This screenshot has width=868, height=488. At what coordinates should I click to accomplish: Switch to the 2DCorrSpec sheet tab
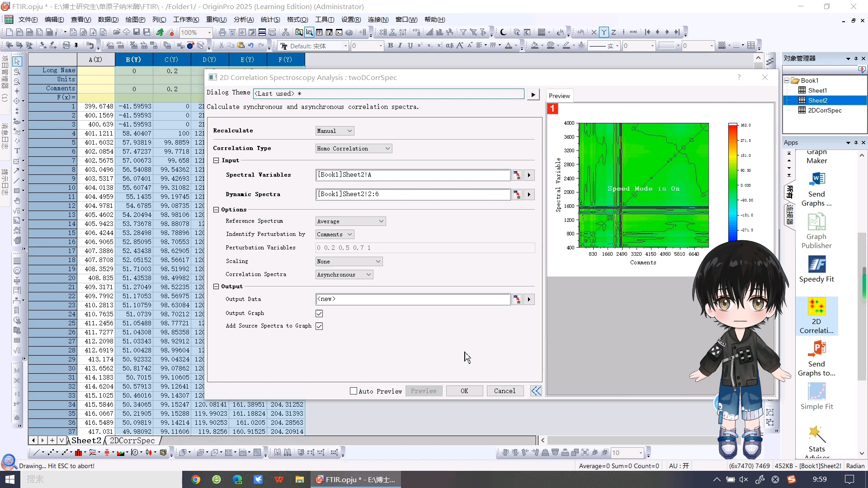132,441
